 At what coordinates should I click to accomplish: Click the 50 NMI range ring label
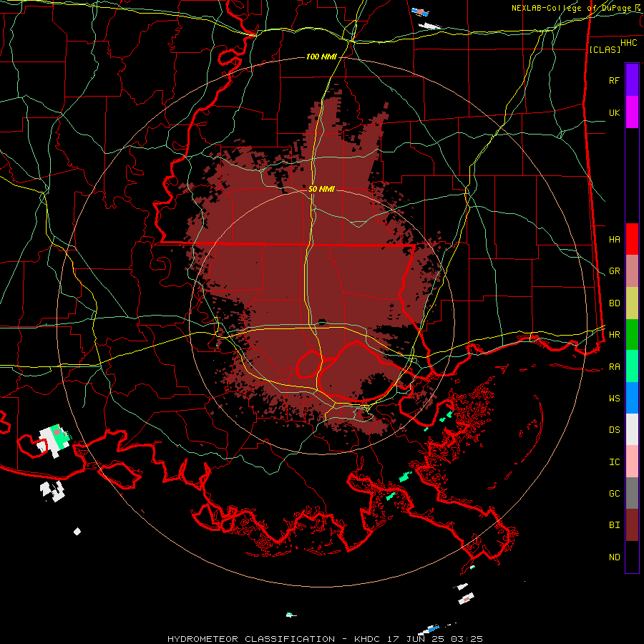321,189
